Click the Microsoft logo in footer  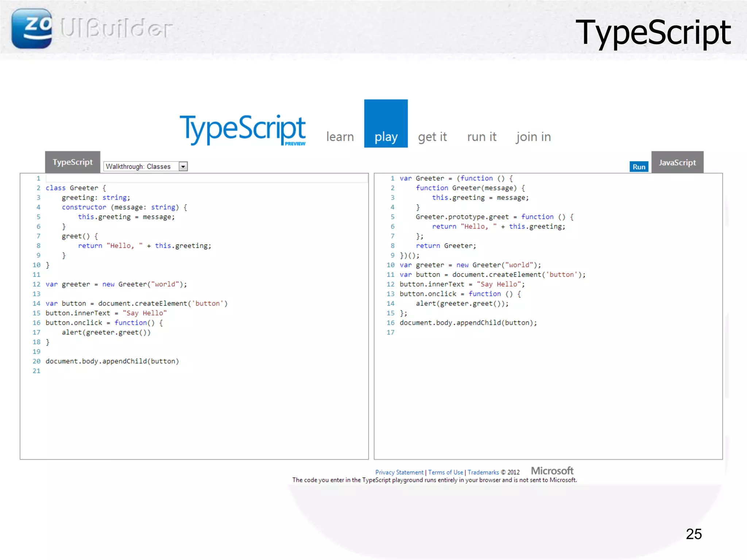click(552, 471)
